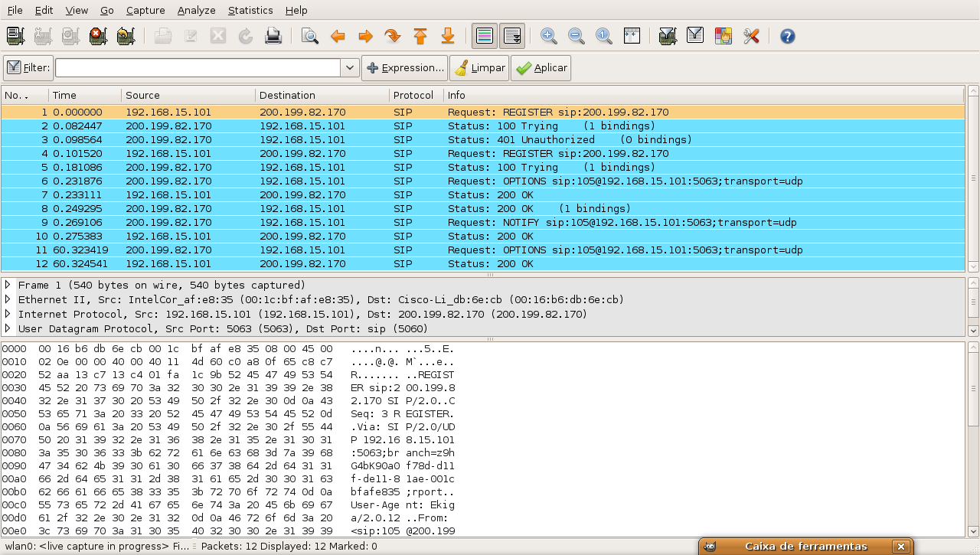Edit display filters icon
This screenshot has width=980, height=555.
click(x=695, y=36)
